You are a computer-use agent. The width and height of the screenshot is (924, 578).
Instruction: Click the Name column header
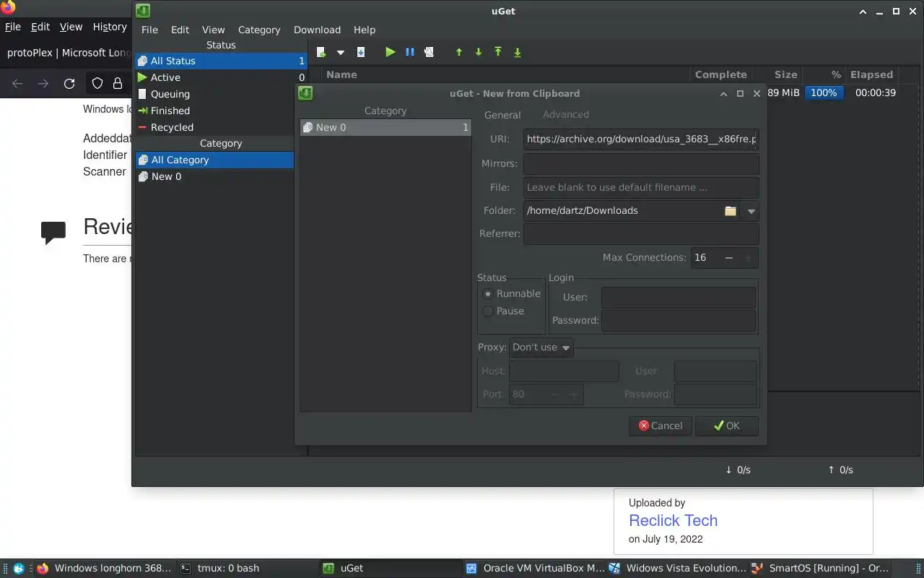tap(341, 74)
